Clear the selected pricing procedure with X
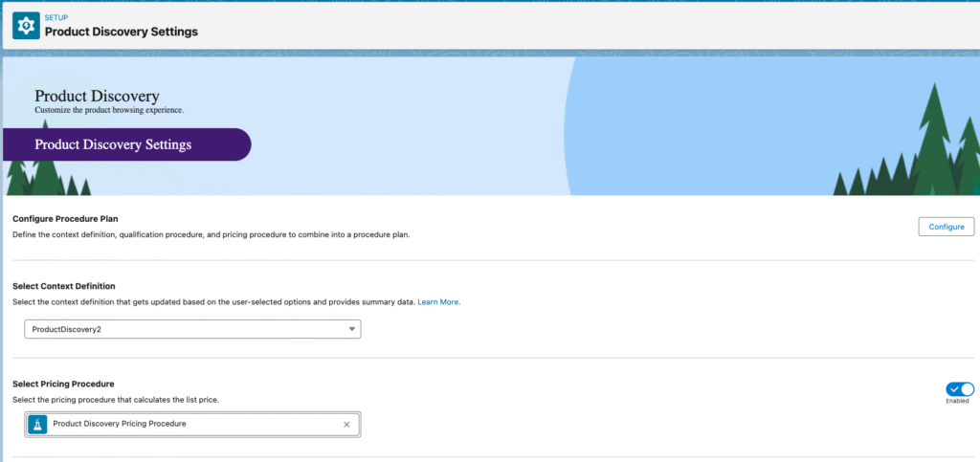The image size is (980, 462). pos(346,424)
